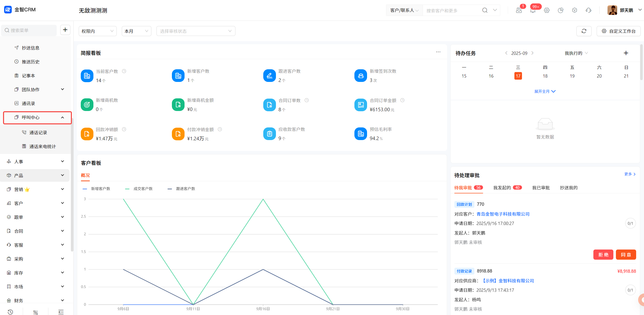The height and width of the screenshot is (315, 644).
Task: Open the settings gear in header
Action: coord(547,10)
